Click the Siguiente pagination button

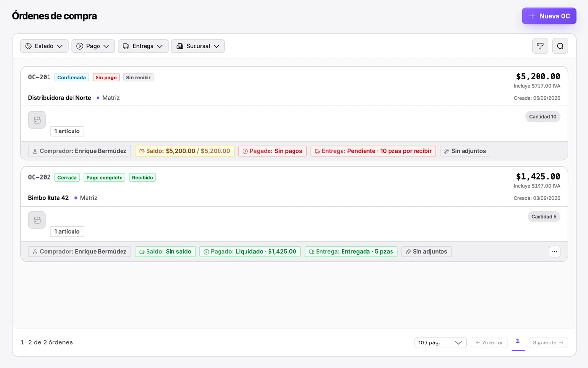(548, 342)
